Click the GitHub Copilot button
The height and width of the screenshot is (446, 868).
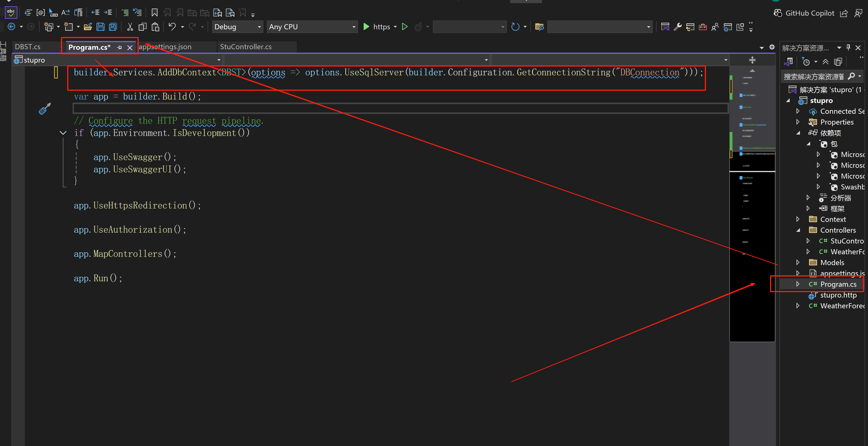[804, 13]
